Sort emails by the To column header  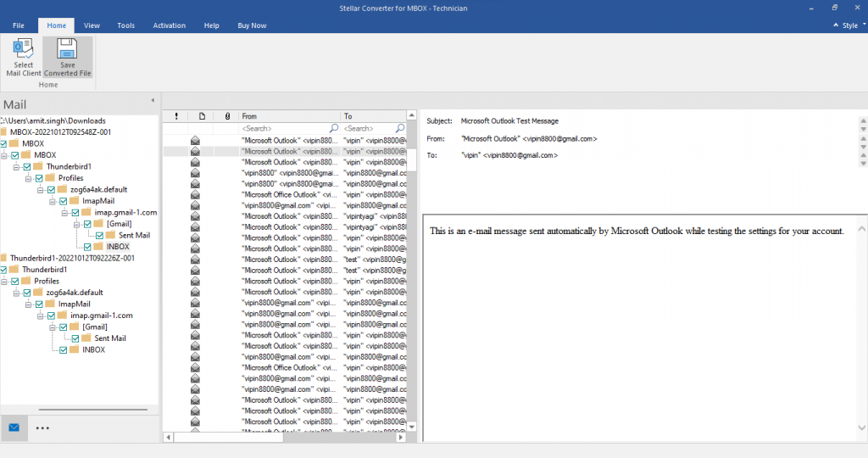(374, 116)
